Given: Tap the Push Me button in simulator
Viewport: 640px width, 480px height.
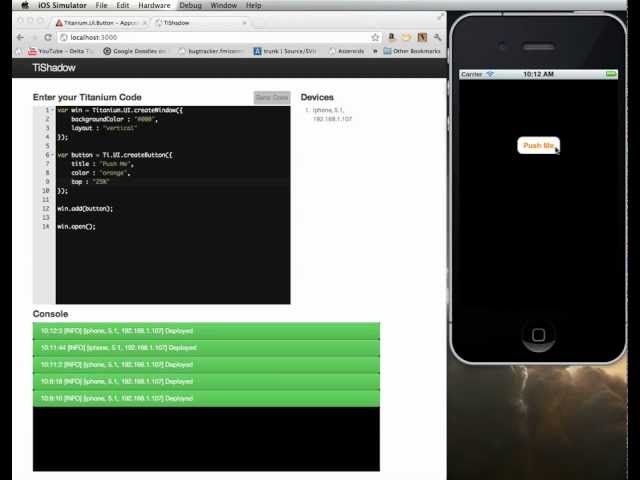Looking at the screenshot, I should pos(538,145).
